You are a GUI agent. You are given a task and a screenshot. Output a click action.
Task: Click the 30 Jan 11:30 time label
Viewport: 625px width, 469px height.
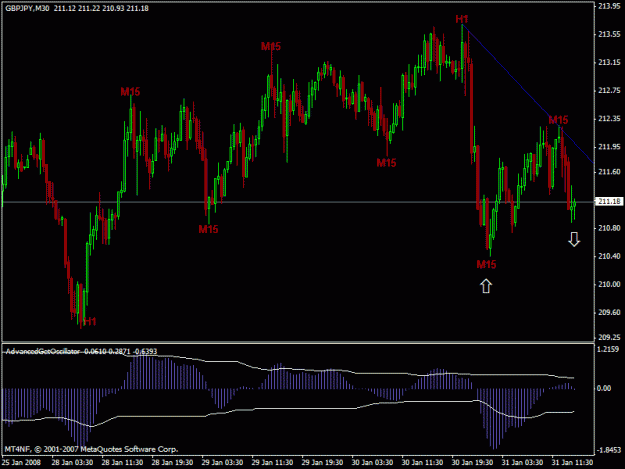coord(422,462)
